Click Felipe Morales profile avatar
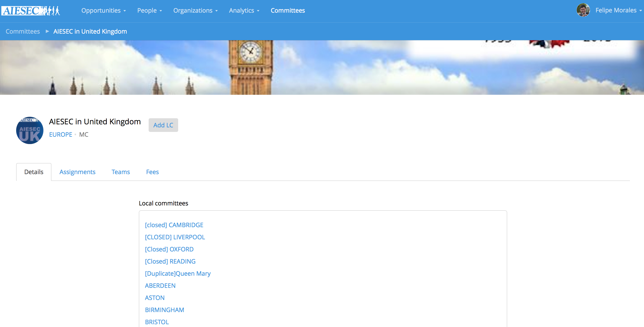 tap(583, 10)
